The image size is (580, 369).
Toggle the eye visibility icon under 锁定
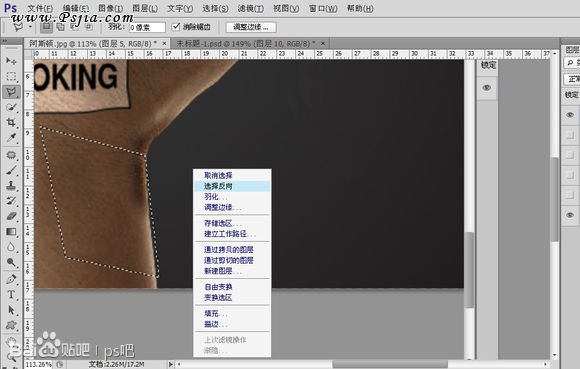pyautogui.click(x=487, y=88)
